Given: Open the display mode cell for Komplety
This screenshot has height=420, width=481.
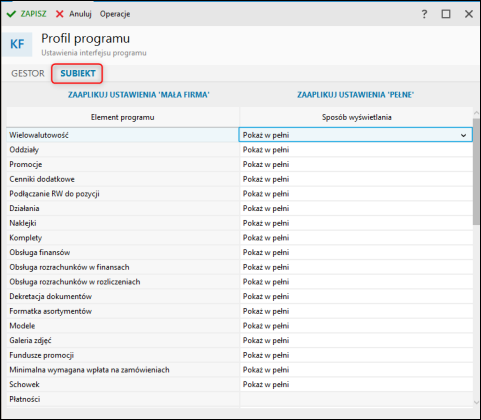Looking at the screenshot, I should coord(356,238).
